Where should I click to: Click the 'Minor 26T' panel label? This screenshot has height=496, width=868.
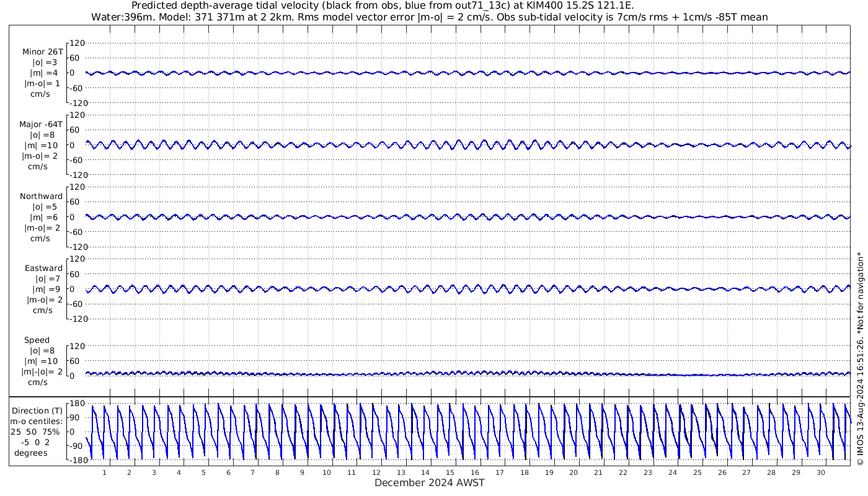tap(42, 51)
